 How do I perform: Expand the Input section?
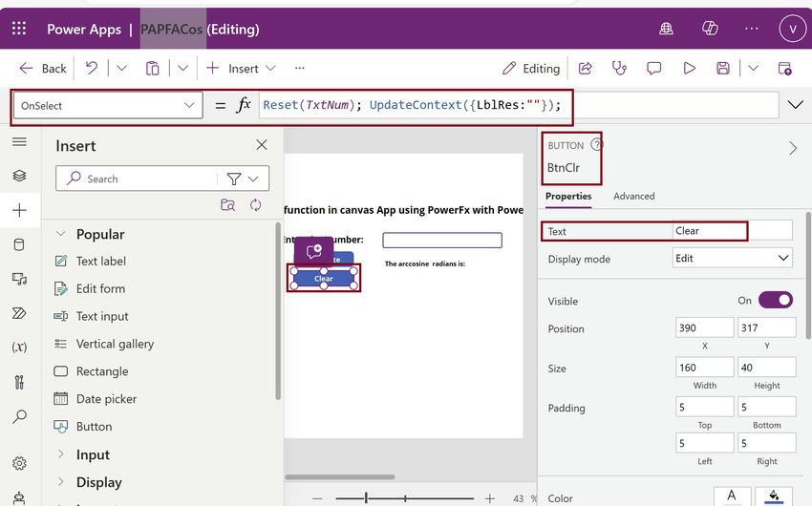coord(60,453)
